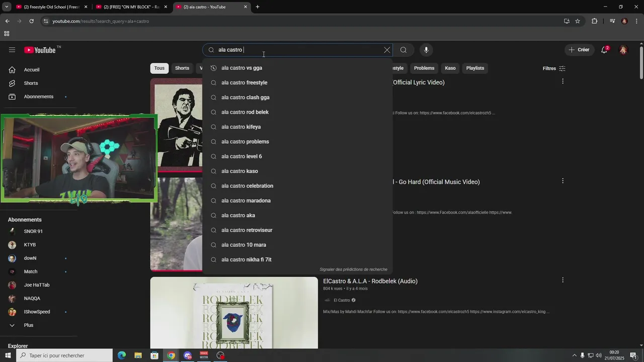Select the Kaso filter chip

click(450, 68)
